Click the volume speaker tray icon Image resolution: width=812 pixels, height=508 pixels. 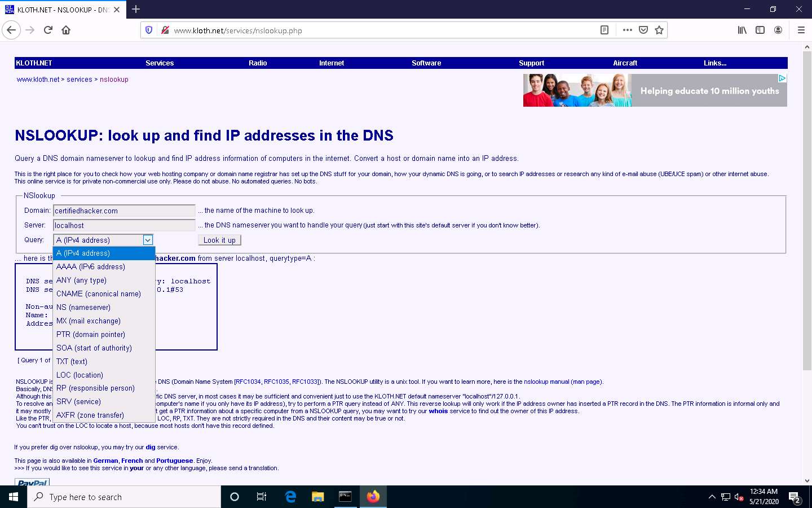[739, 497]
